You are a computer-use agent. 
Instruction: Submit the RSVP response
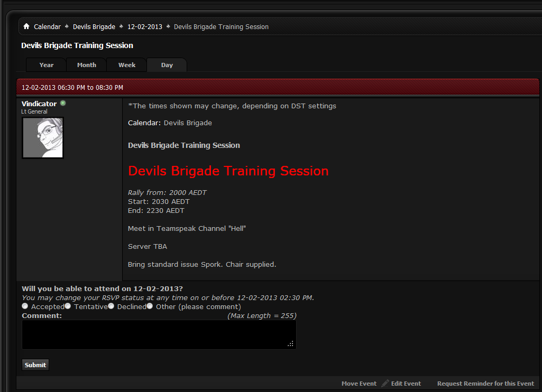[35, 365]
